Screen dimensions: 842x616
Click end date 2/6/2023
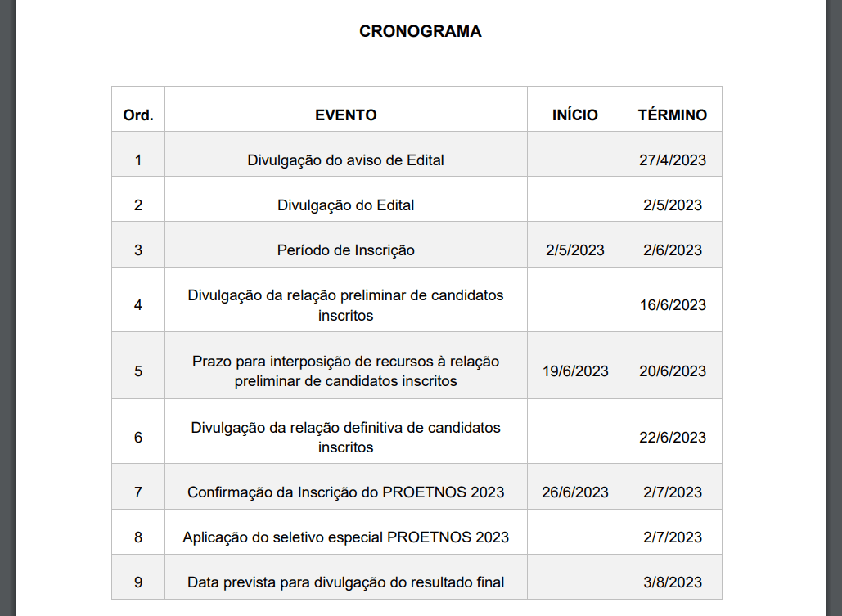click(x=673, y=250)
